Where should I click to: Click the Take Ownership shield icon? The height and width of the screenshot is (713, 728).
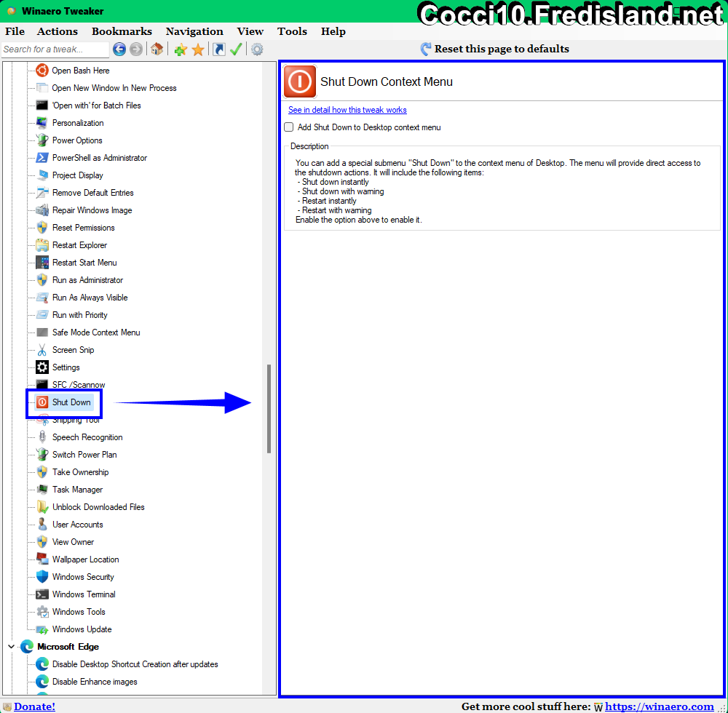[x=41, y=472]
